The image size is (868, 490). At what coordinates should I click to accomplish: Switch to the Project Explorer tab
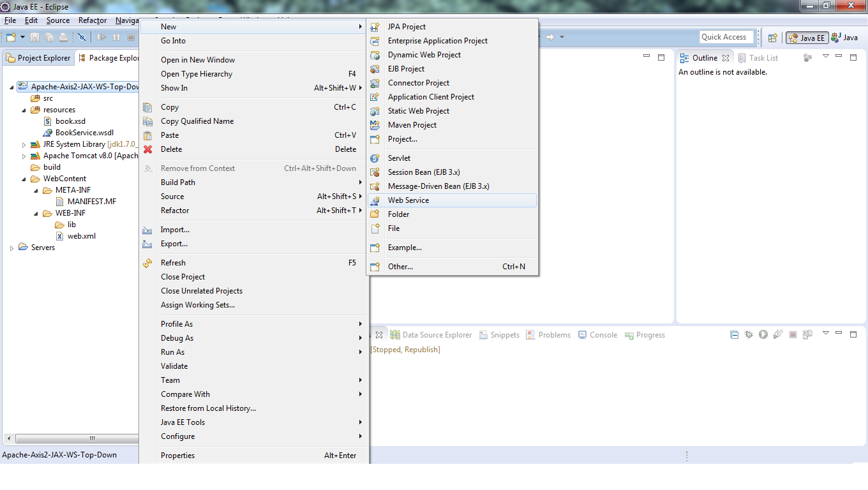click(x=38, y=58)
